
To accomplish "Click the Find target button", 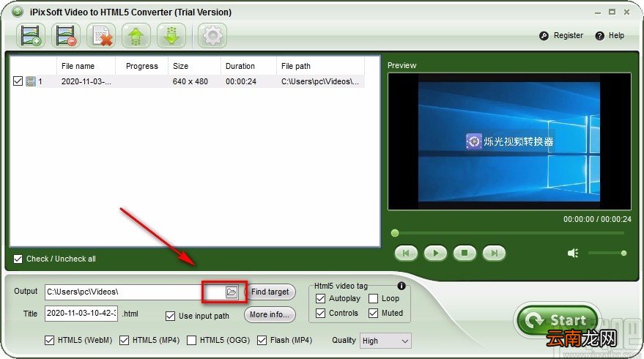I will point(270,292).
